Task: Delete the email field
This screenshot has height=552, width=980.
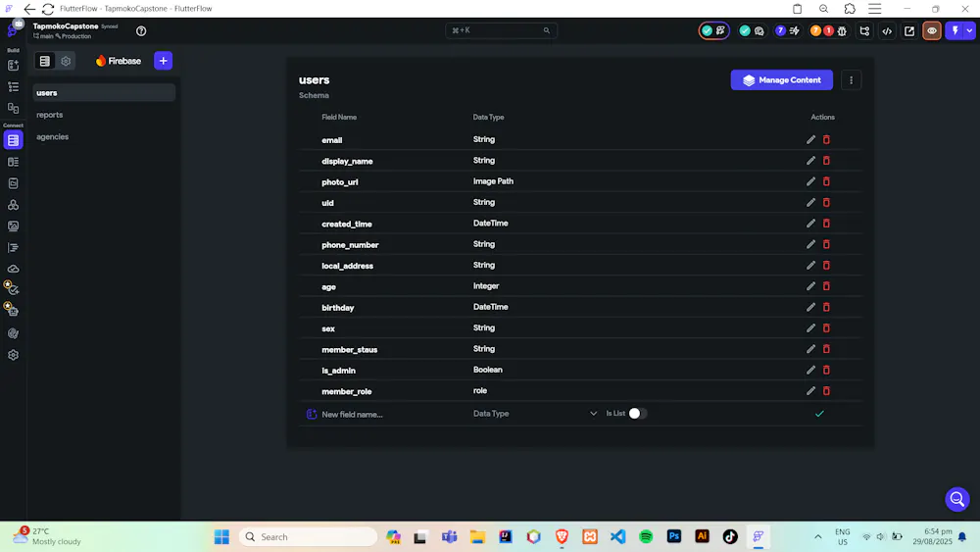Action: tap(826, 139)
